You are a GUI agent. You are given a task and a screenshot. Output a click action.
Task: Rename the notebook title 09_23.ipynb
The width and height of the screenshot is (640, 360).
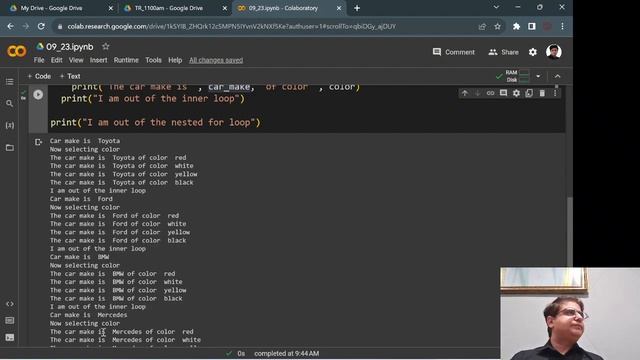(70, 47)
